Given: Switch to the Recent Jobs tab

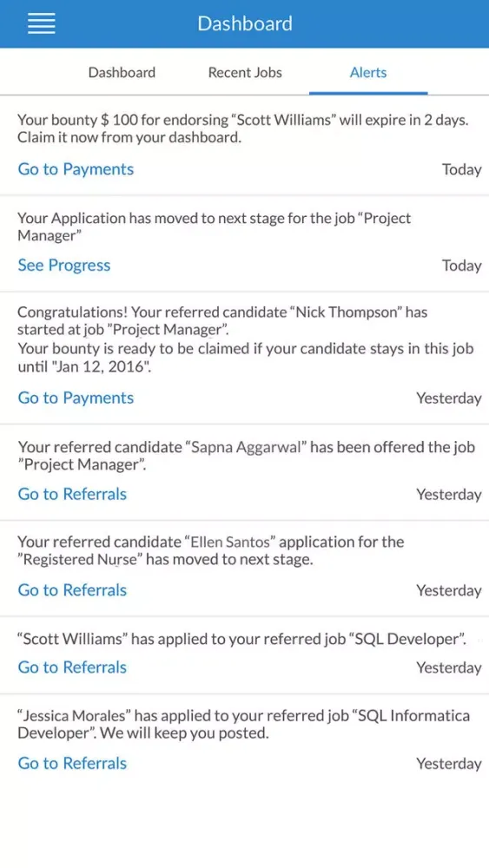Looking at the screenshot, I should [x=245, y=73].
